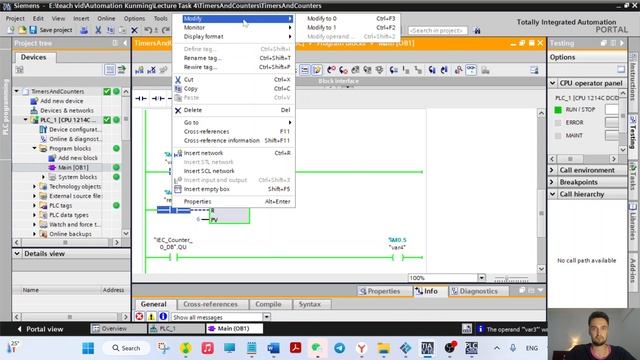
Task: Toggle the errors filter icon
Action: [x=139, y=316]
